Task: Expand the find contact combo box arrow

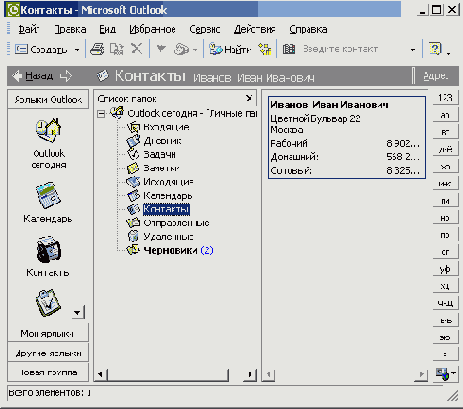Action: [x=413, y=50]
